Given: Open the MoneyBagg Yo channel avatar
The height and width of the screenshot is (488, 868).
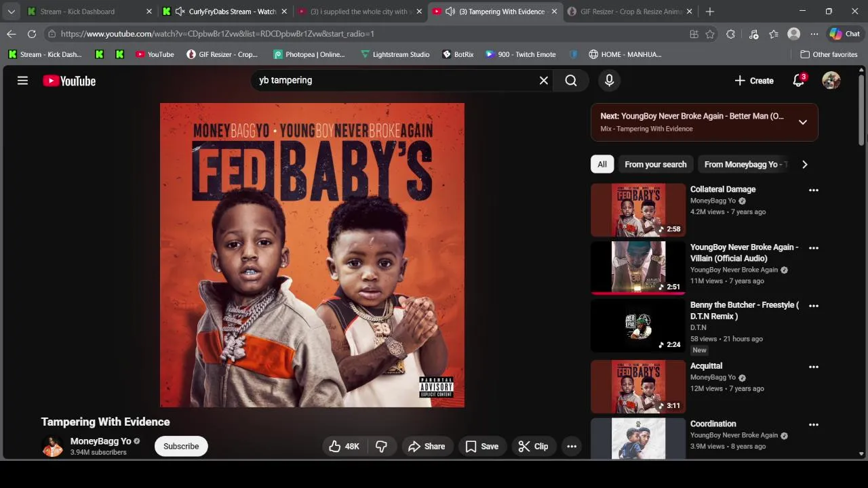Looking at the screenshot, I should (x=52, y=446).
